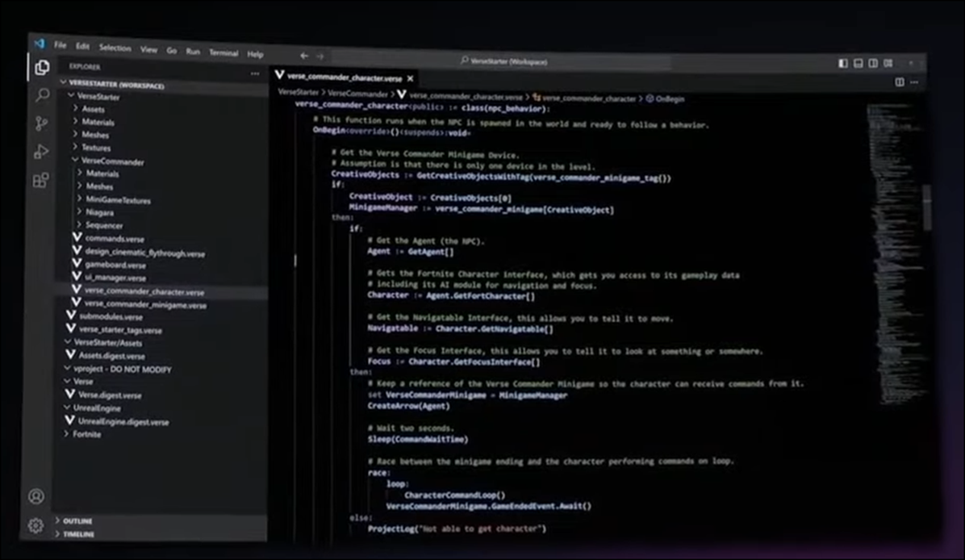The height and width of the screenshot is (560, 965).
Task: Select verse_commander_character.verse in the explorer
Action: coord(144,291)
